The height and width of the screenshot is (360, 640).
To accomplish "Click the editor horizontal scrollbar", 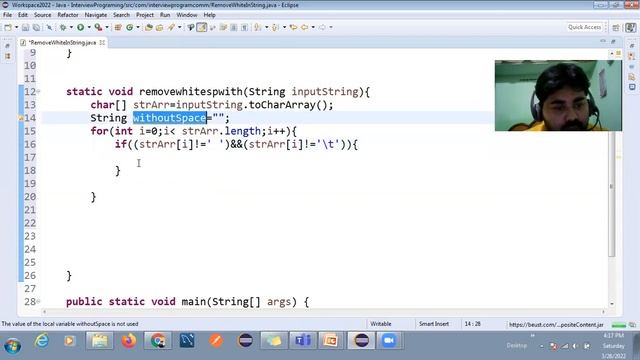I will click(323, 312).
